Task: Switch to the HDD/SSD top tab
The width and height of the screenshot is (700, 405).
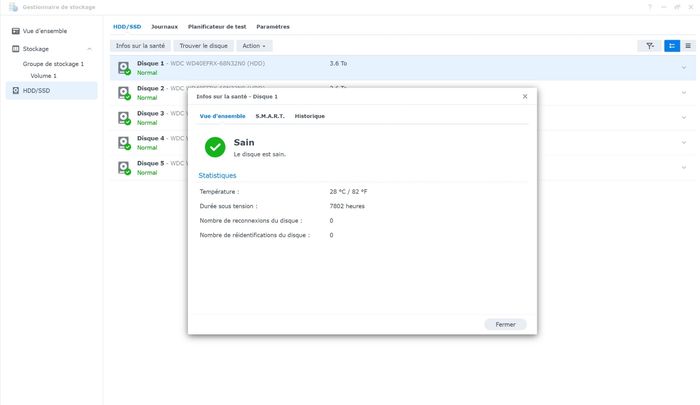Action: click(x=127, y=27)
